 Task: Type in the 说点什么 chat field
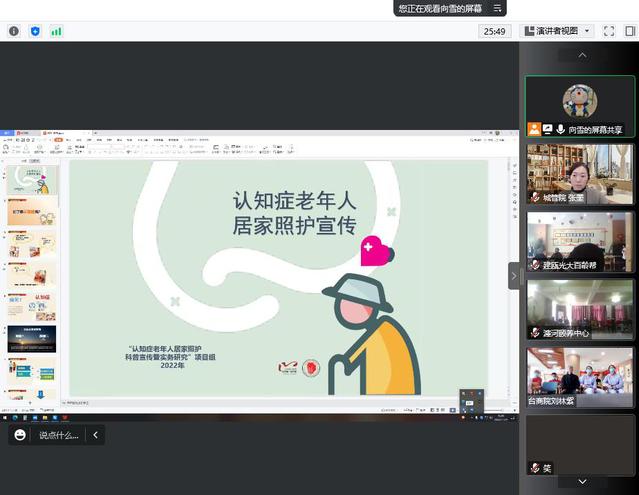point(58,435)
